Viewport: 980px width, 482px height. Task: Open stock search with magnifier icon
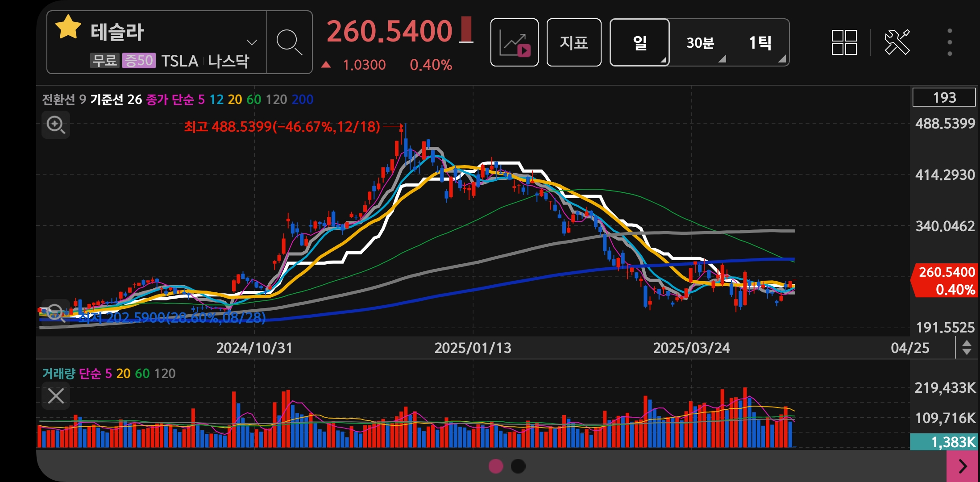coord(289,42)
